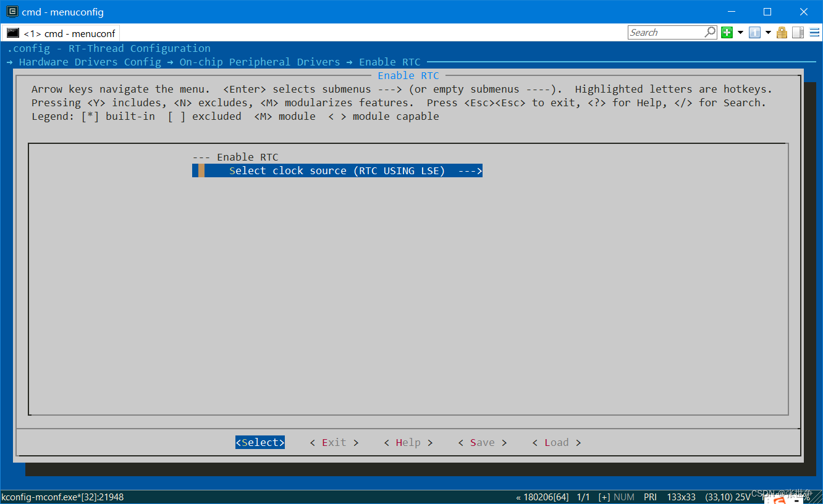Open the dropdown beside the new console button
The image size is (823, 504).
[x=740, y=31]
